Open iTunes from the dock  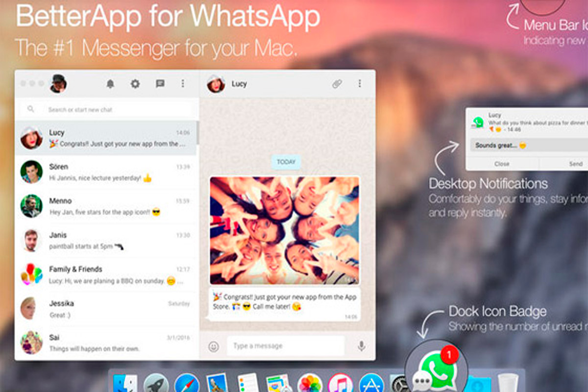click(x=341, y=383)
